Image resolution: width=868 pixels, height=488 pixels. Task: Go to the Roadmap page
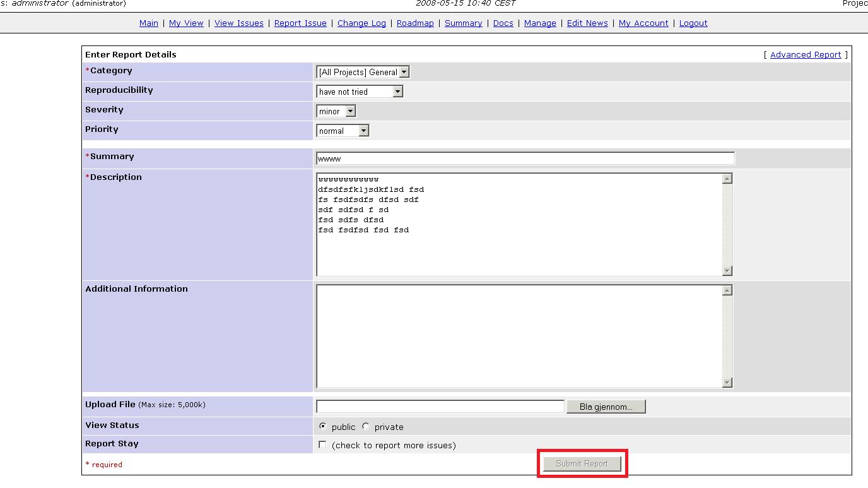415,23
